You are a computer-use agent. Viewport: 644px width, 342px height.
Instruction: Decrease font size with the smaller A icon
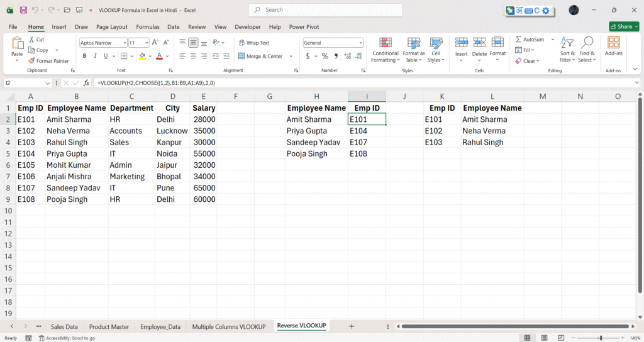166,42
